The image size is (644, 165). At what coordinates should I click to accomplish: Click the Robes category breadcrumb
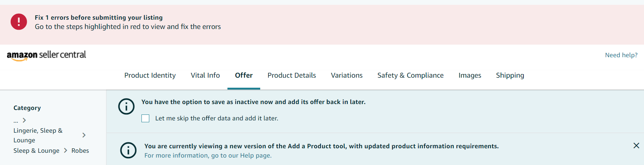80,151
